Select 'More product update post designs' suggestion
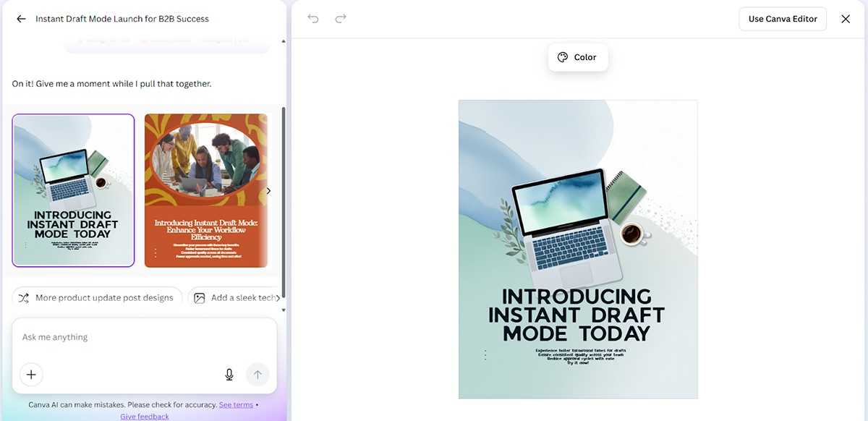This screenshot has height=421, width=868. tap(97, 298)
